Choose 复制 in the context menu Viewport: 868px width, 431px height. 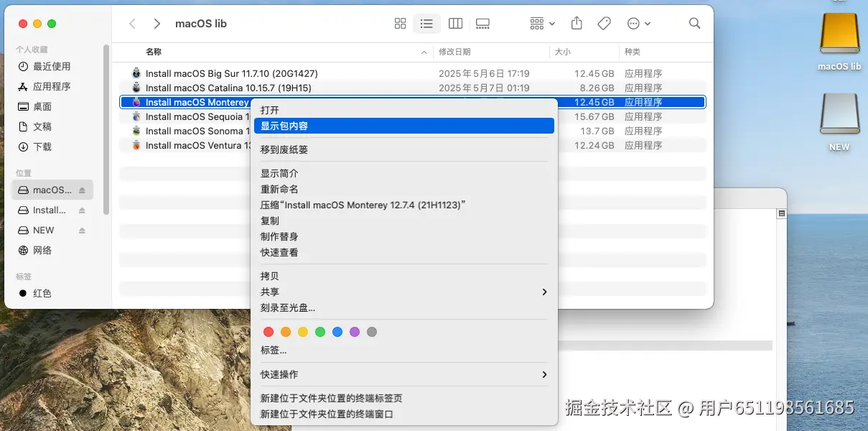pos(404,221)
